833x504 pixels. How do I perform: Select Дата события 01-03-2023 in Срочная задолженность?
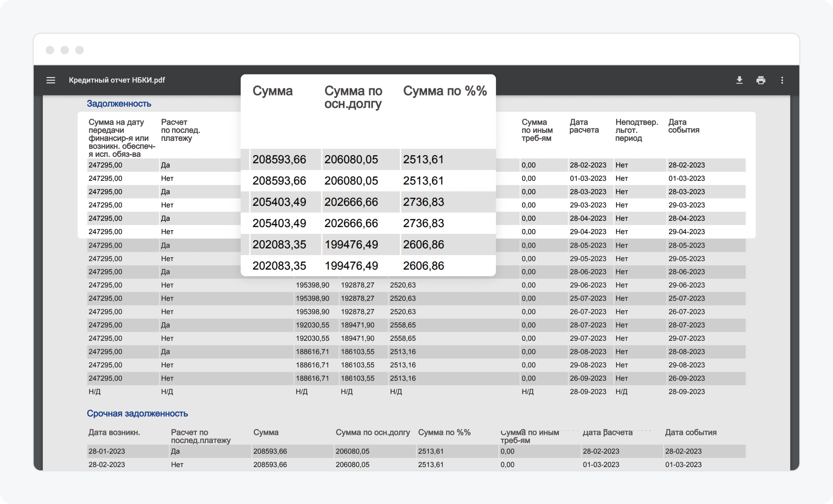(x=683, y=465)
